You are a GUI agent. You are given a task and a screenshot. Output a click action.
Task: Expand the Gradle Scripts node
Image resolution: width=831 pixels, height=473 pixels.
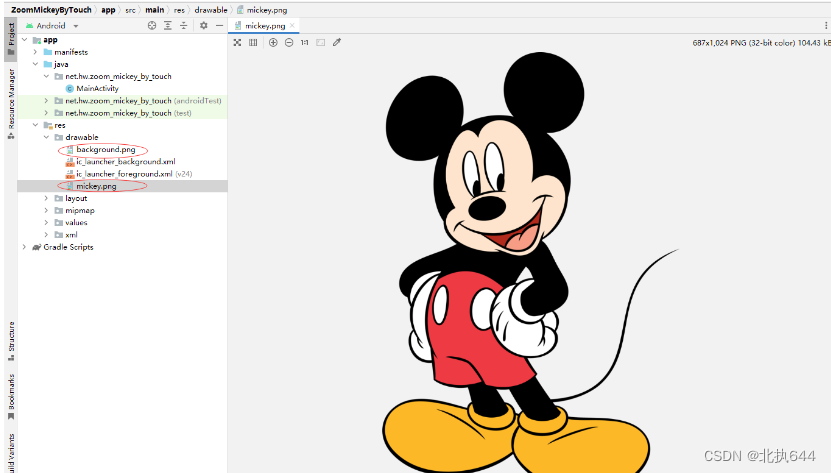[25, 247]
